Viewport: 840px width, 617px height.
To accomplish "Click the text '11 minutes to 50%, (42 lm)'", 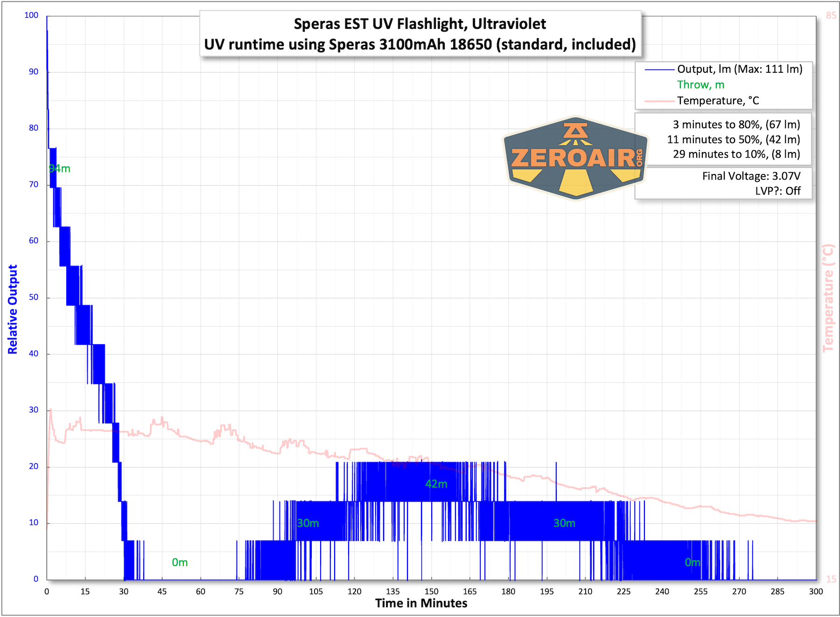I will (734, 139).
